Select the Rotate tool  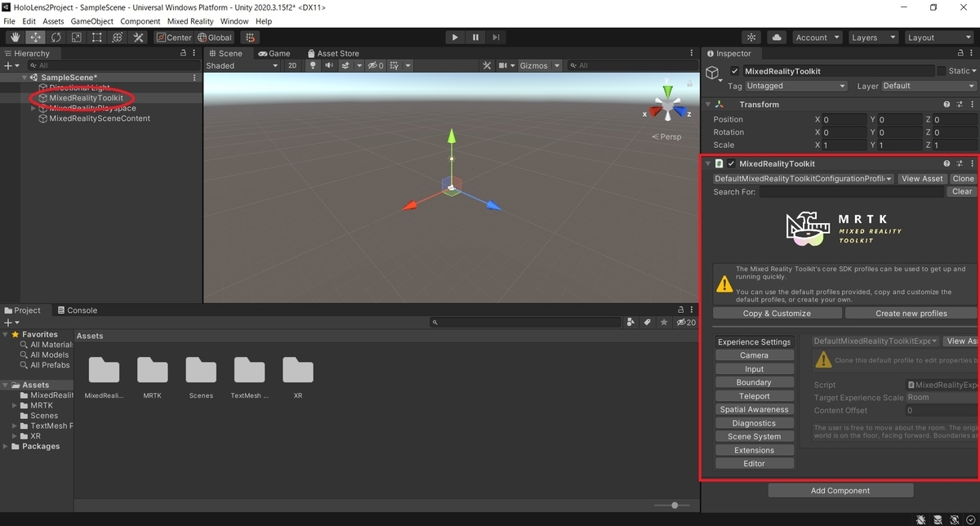point(56,38)
